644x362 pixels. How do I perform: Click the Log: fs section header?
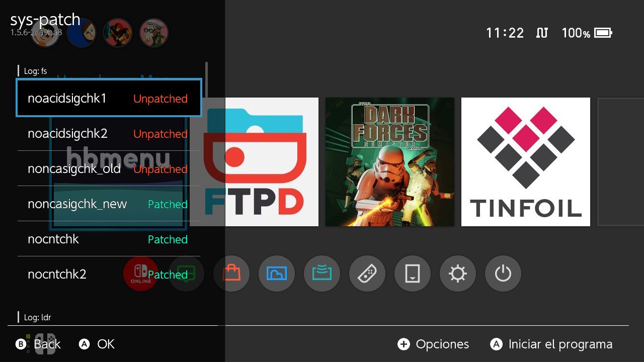(x=35, y=71)
